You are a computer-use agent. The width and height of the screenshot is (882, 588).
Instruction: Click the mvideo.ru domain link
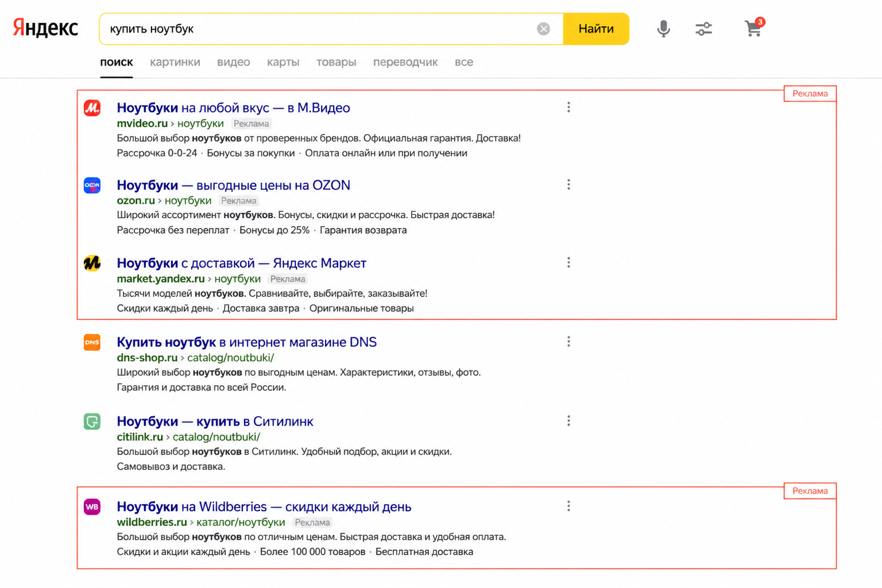point(142,123)
